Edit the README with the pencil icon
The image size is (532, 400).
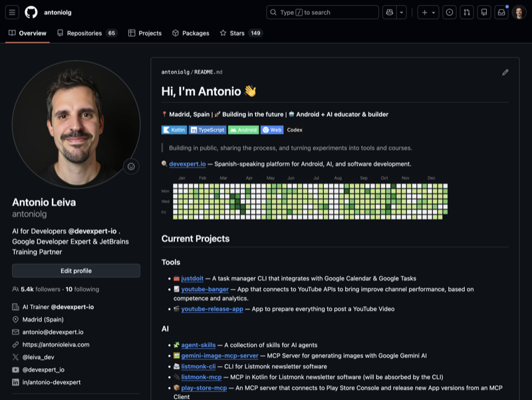[x=505, y=71]
